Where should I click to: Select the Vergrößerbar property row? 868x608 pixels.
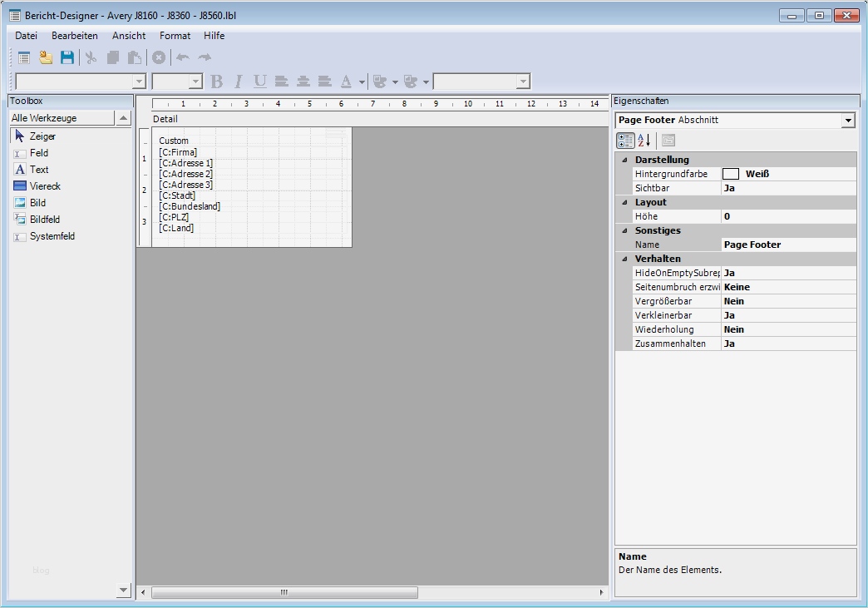point(744,301)
